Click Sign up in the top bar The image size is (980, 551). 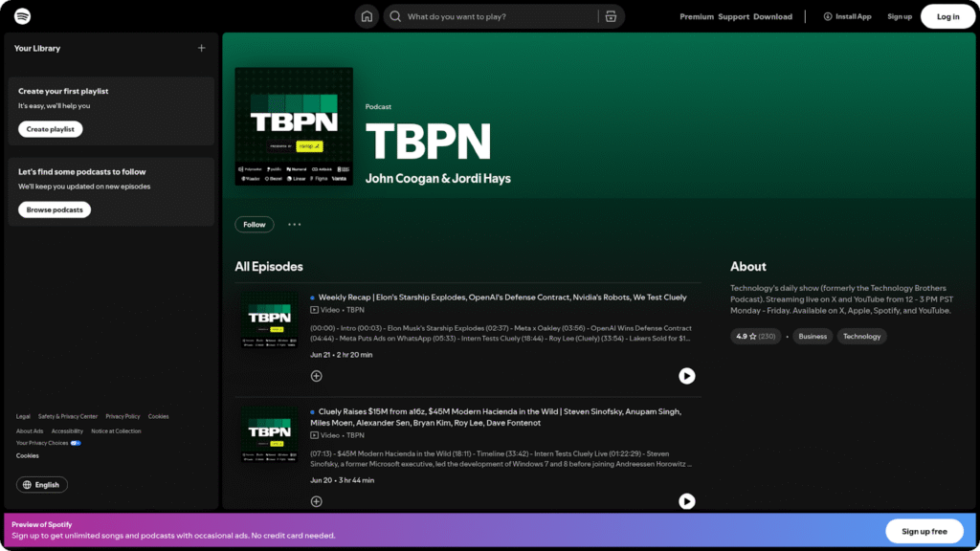pyautogui.click(x=900, y=16)
